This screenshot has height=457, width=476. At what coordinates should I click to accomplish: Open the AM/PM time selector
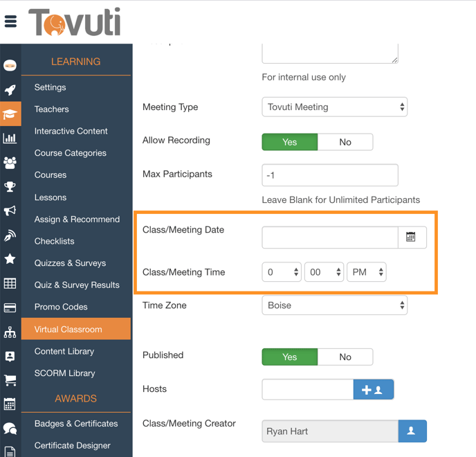[367, 273]
